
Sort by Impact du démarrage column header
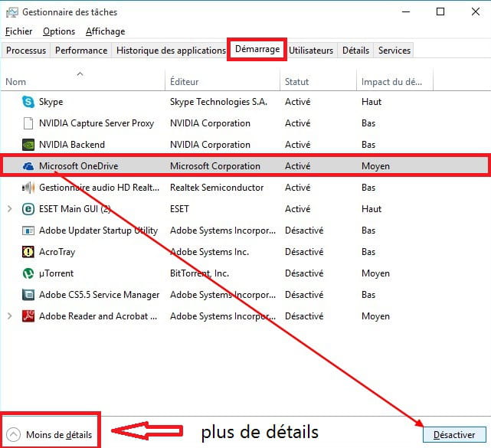(x=394, y=82)
